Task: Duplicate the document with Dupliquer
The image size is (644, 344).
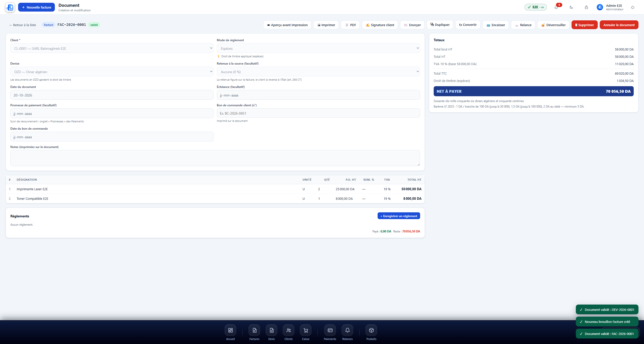Action: tap(440, 25)
